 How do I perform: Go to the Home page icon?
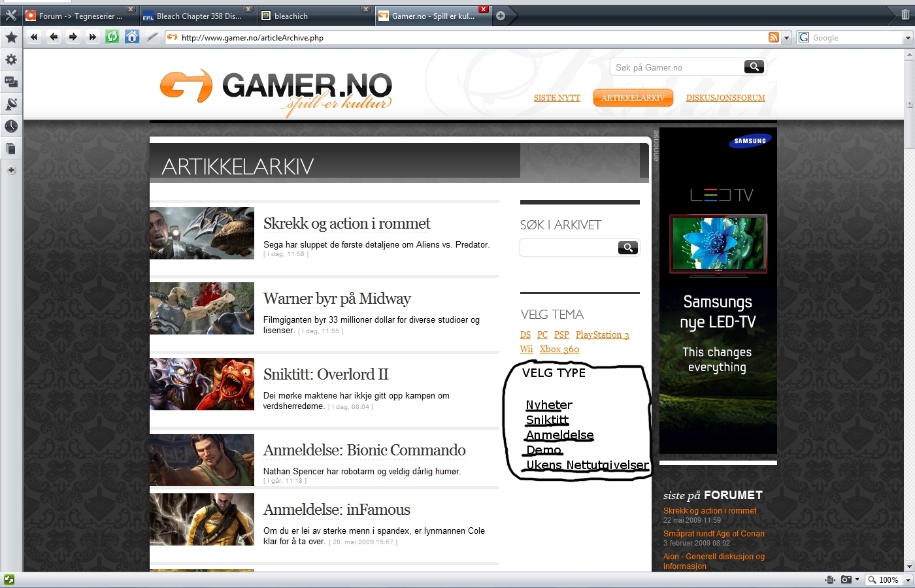point(132,37)
